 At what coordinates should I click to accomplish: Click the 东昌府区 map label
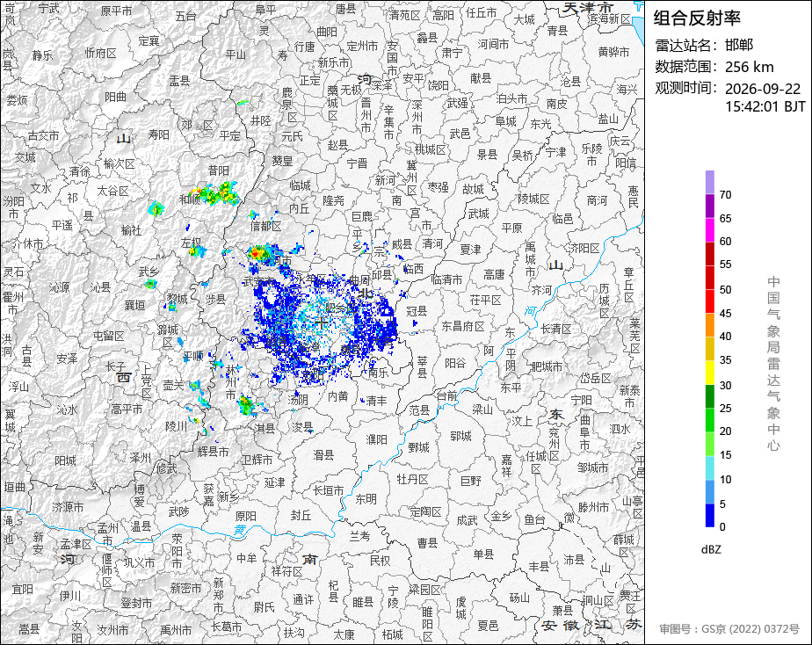pos(463,326)
